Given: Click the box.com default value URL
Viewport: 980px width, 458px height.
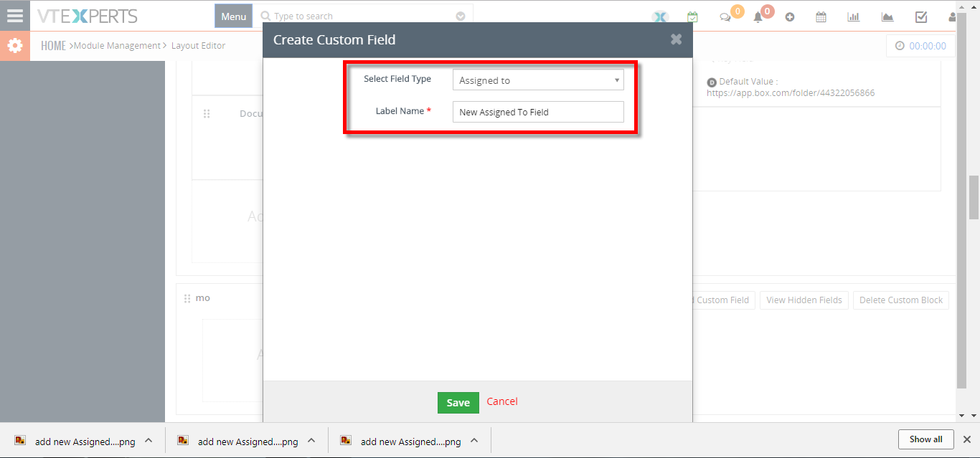Looking at the screenshot, I should click(791, 93).
